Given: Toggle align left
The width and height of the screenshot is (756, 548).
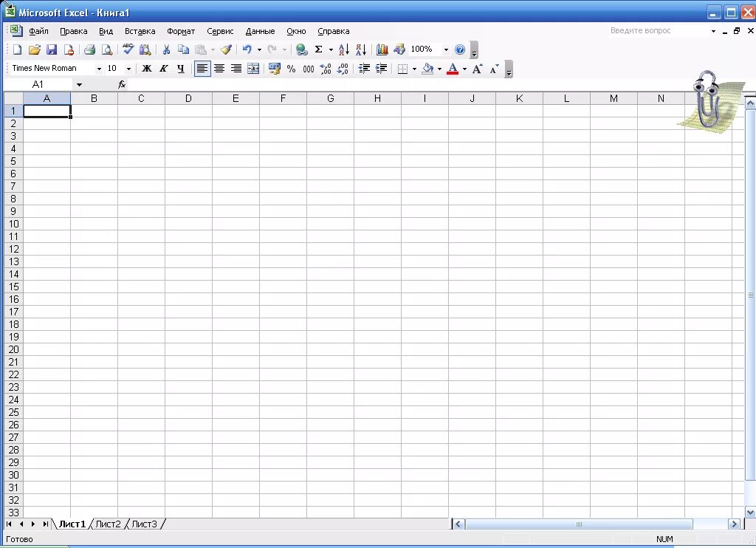Looking at the screenshot, I should (x=202, y=69).
